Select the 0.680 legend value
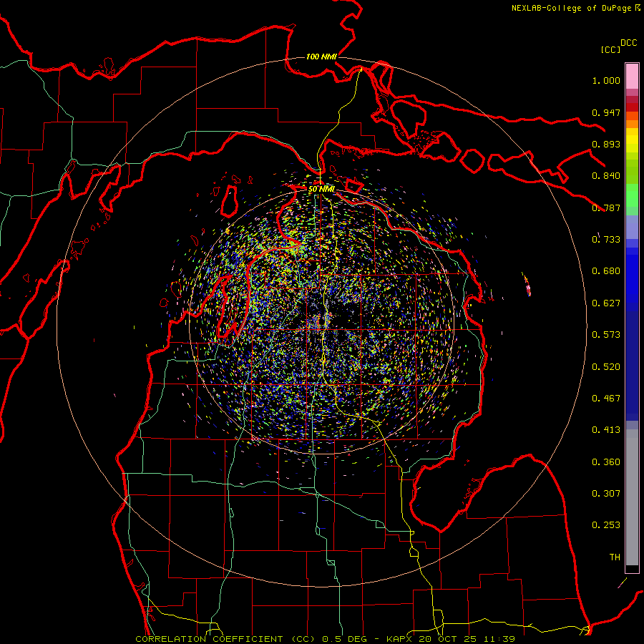The width and height of the screenshot is (644, 644). point(606,271)
